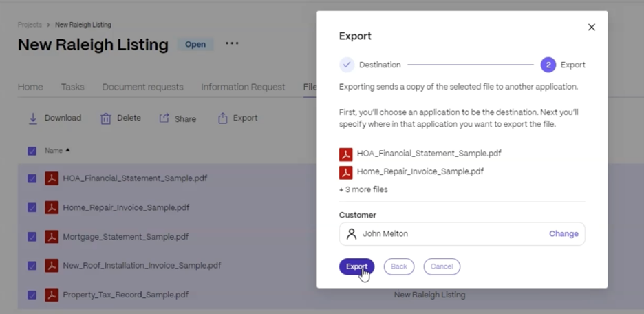Click the Destination step label
The image size is (644, 314).
click(x=380, y=65)
